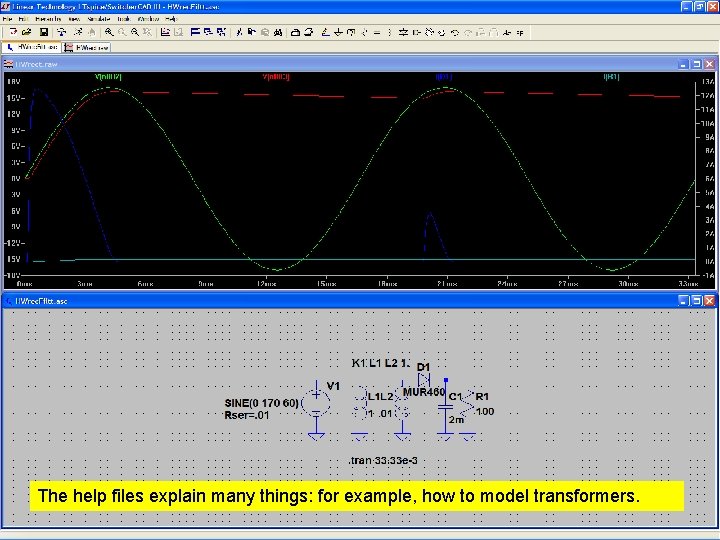Place a diode from the toolbar
The image size is (720, 540).
(x=403, y=32)
